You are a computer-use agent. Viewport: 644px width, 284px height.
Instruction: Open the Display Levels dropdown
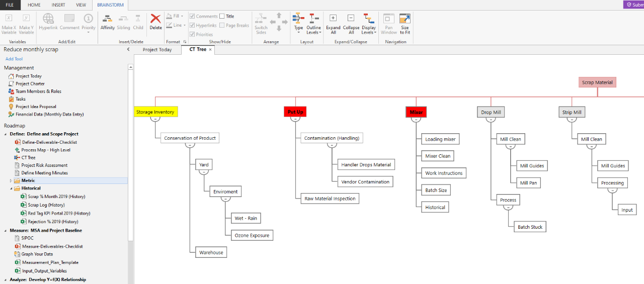tap(368, 23)
